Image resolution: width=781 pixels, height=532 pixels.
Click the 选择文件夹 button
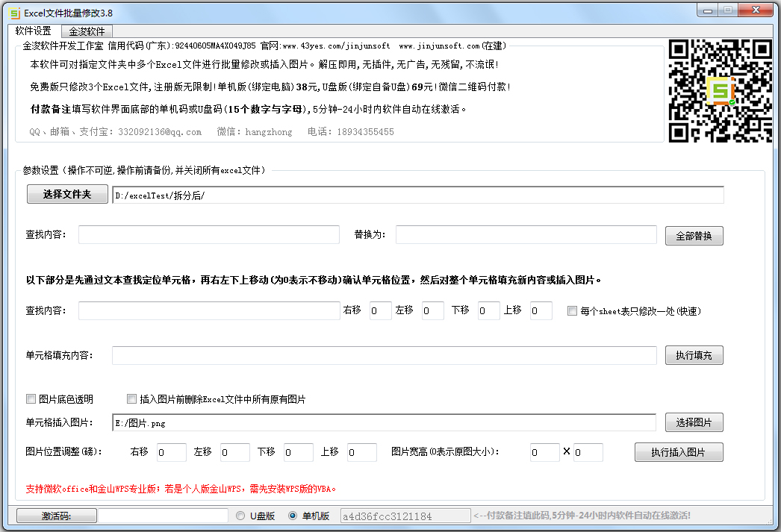tap(67, 194)
